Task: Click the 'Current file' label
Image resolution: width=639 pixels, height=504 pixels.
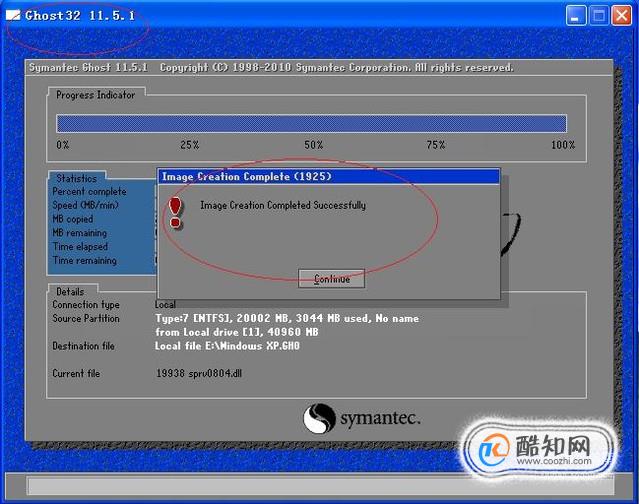Action: 76,373
